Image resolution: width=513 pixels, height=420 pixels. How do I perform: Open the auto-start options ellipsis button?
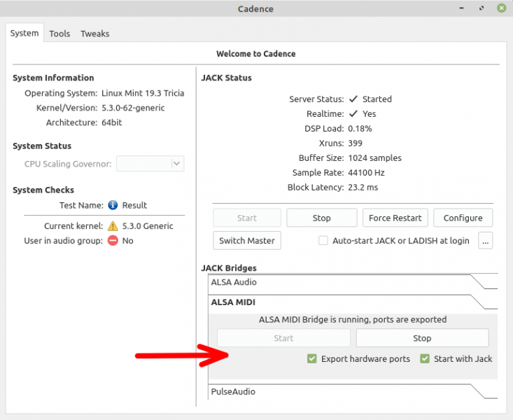486,241
